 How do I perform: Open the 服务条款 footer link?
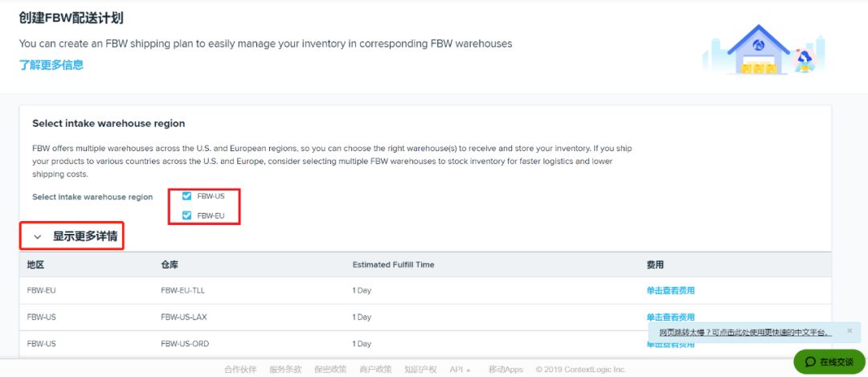[285, 369]
